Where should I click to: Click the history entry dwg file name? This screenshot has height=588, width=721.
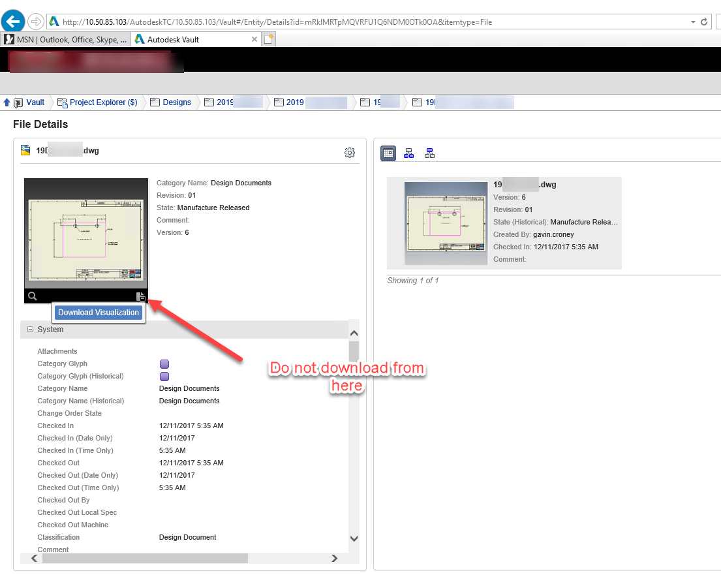(525, 184)
